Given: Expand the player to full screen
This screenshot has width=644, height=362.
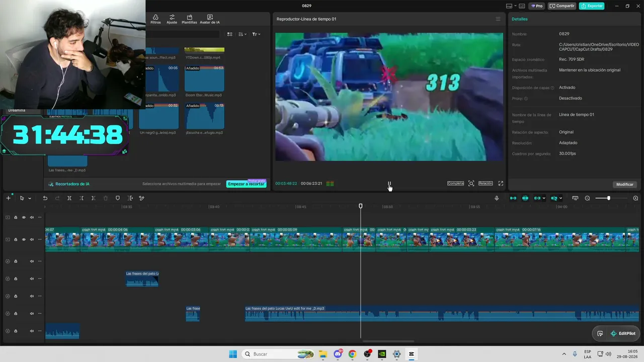Looking at the screenshot, I should [501, 184].
